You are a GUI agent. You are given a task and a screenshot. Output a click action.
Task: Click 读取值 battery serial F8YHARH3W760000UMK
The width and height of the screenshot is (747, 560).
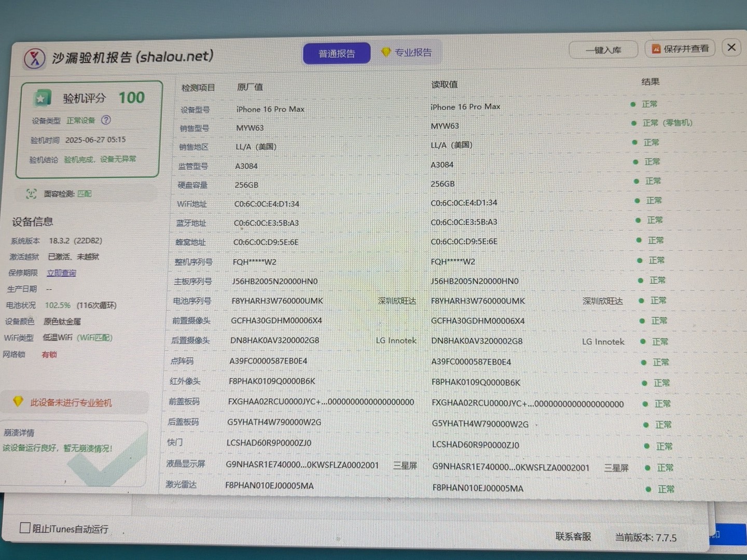(x=478, y=301)
